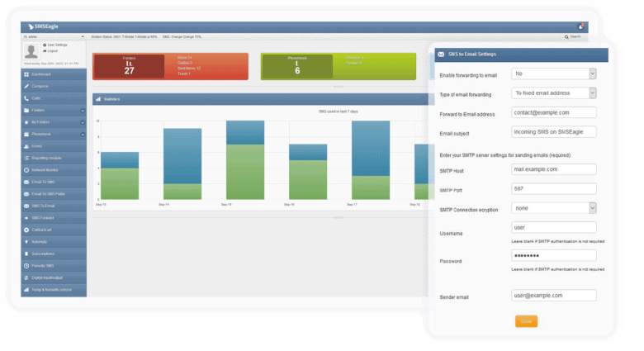Click the User Settings link
This screenshot has height=351, width=644.
[56, 45]
